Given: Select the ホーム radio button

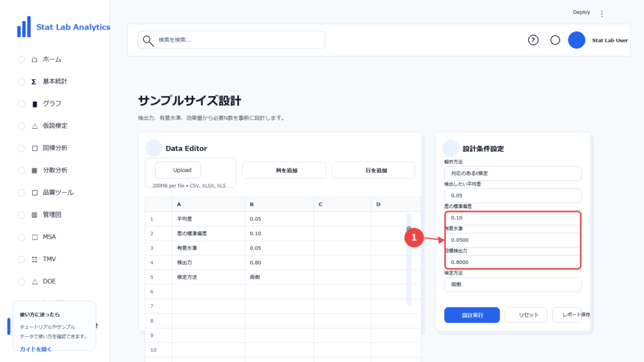Looking at the screenshot, I should click(x=21, y=60).
